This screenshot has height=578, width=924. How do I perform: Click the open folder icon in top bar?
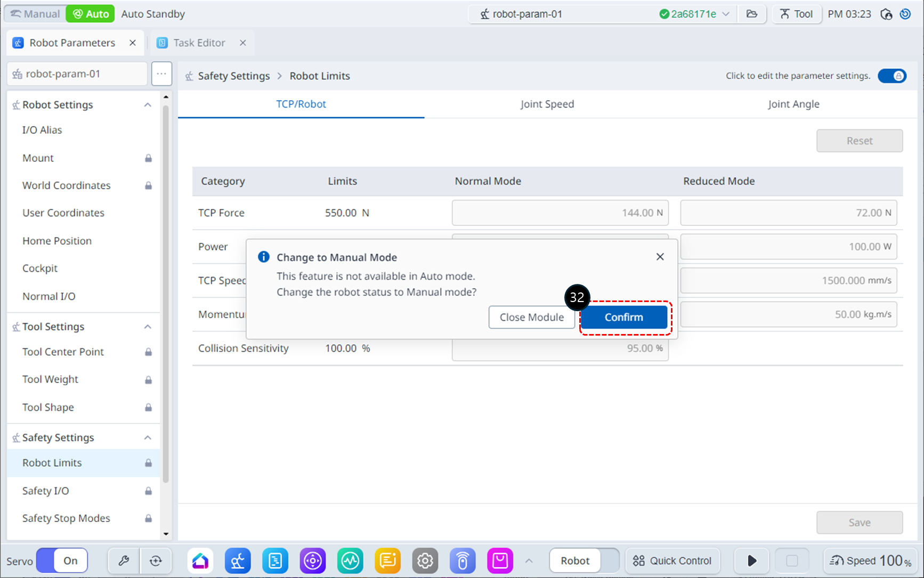point(751,14)
